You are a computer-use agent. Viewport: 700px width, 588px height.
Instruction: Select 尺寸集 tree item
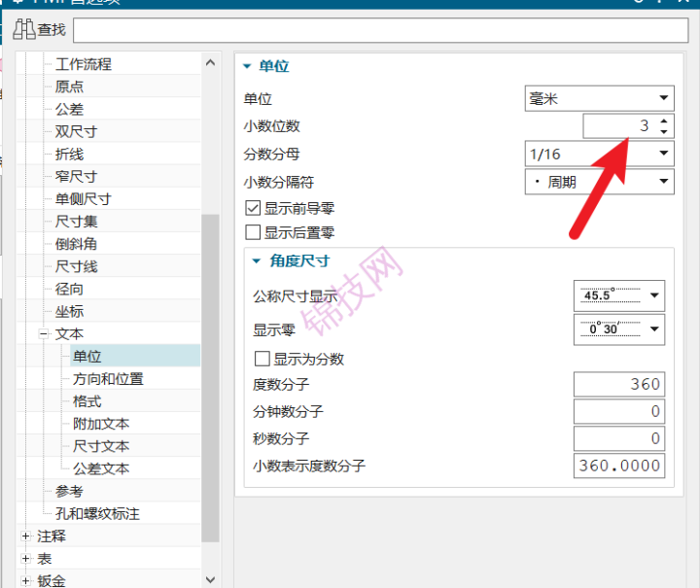77,222
